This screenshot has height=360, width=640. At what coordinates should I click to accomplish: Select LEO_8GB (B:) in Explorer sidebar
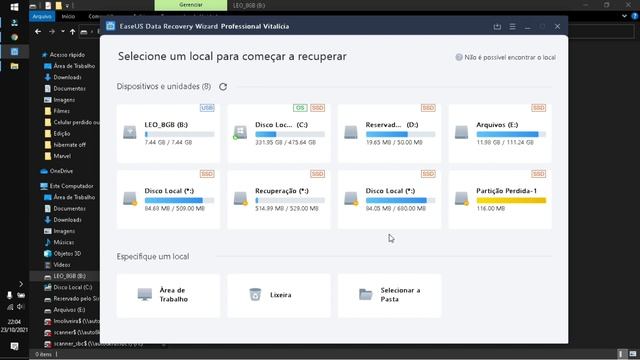[65, 276]
